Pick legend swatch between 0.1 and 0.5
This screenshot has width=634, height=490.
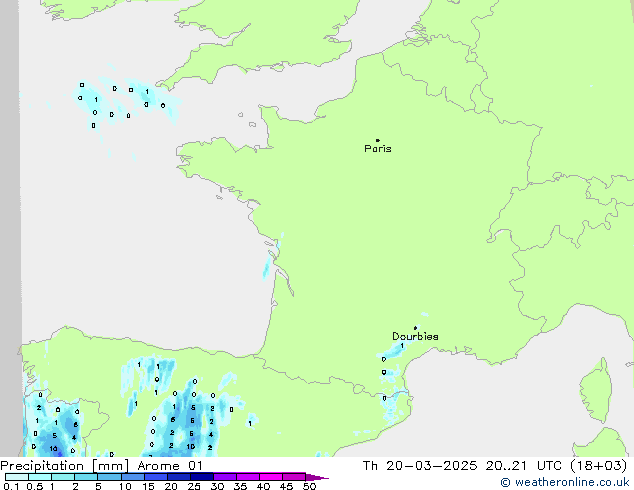[x=17, y=477]
